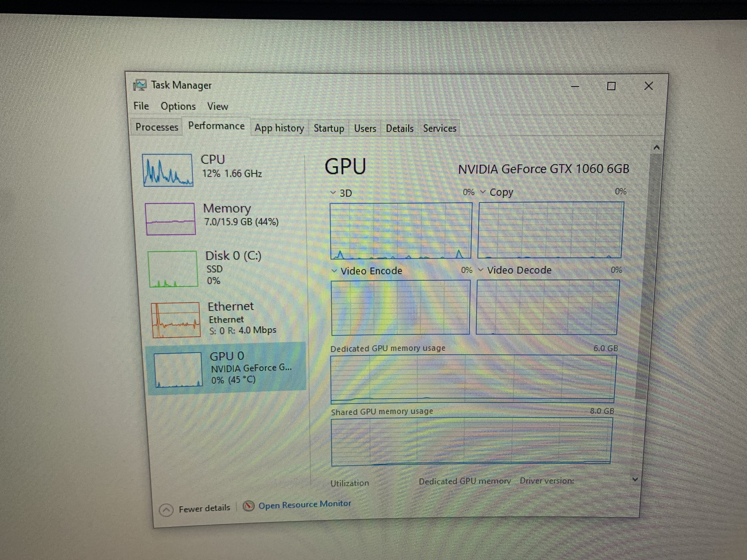Open the Video Encode engine dropdown
The width and height of the screenshot is (747, 560).
click(334, 271)
